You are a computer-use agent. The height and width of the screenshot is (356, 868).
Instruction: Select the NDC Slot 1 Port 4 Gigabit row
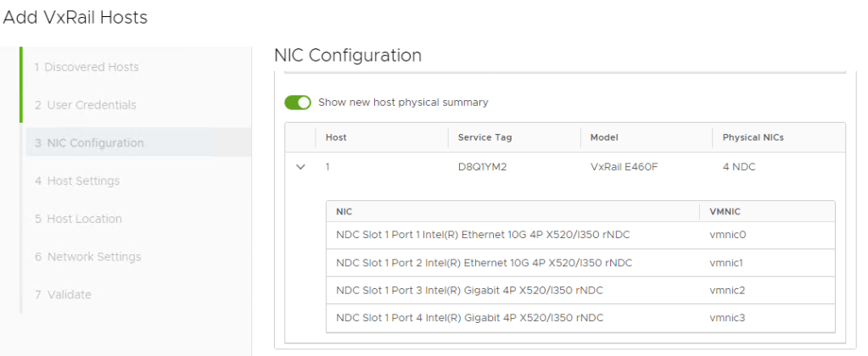469,318
